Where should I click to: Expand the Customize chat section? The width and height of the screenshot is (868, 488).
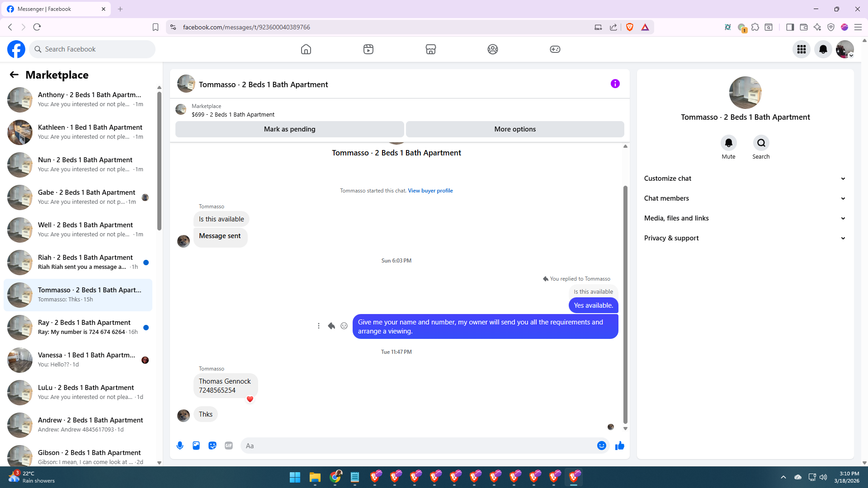click(x=745, y=178)
